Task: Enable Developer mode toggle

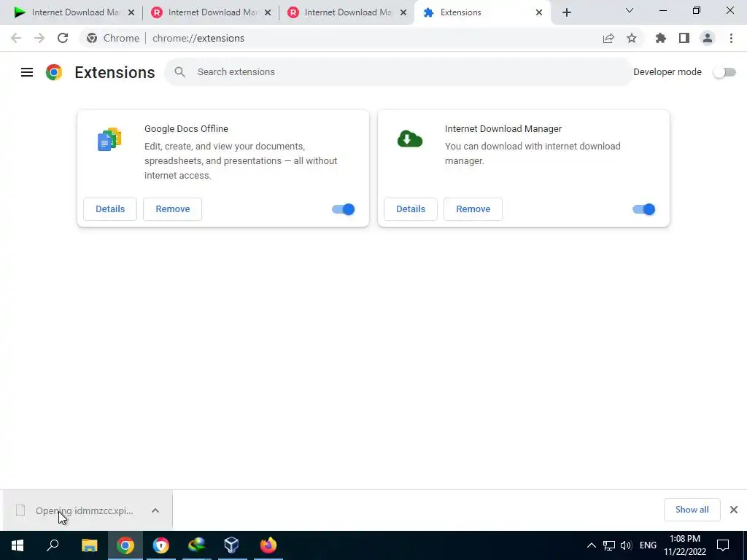Action: [x=724, y=72]
